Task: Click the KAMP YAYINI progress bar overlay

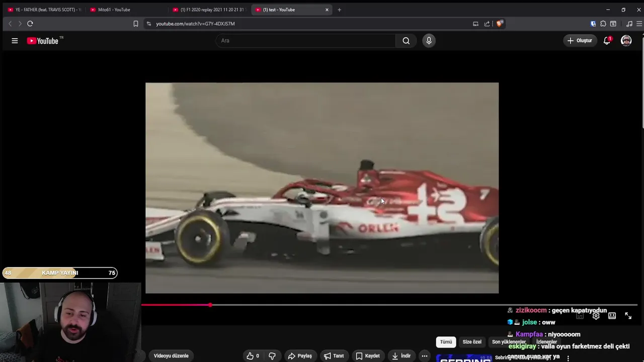Action: click(60, 273)
